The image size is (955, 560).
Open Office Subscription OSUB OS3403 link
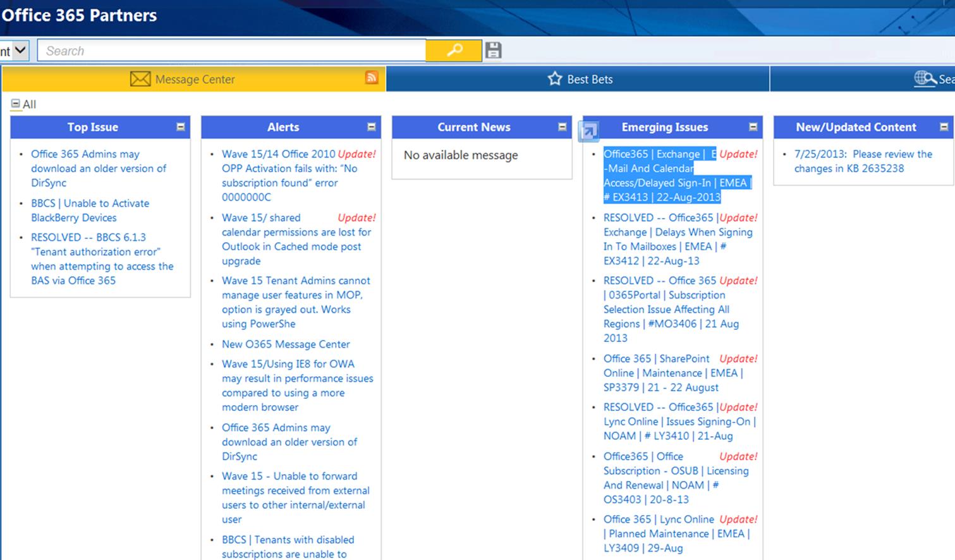pos(676,478)
